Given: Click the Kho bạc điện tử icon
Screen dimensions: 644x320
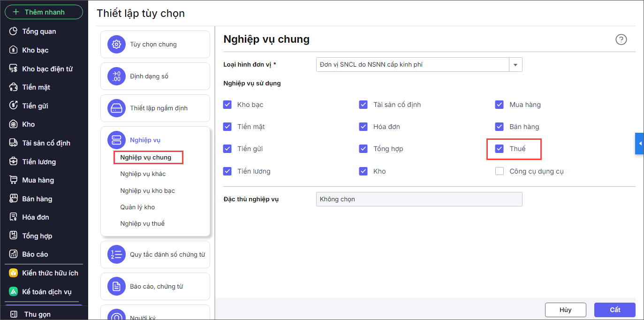Looking at the screenshot, I should (x=14, y=69).
